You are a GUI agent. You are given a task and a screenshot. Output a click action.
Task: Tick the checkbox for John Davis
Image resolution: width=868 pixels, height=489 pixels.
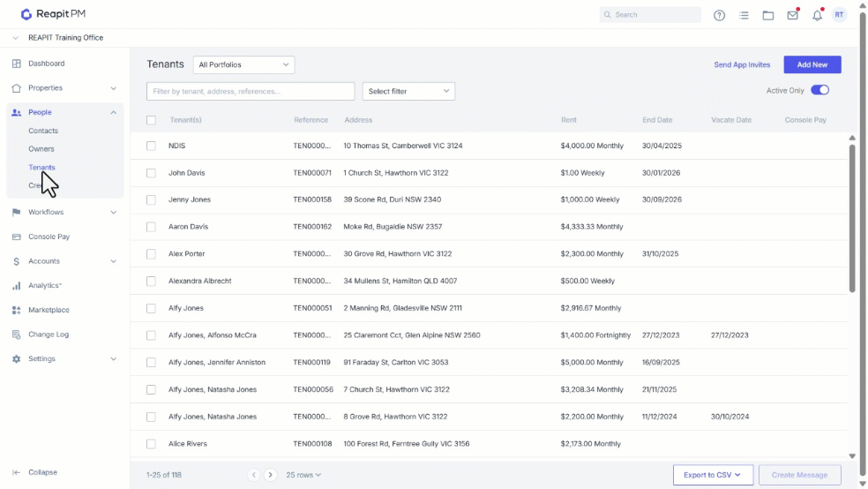(151, 173)
